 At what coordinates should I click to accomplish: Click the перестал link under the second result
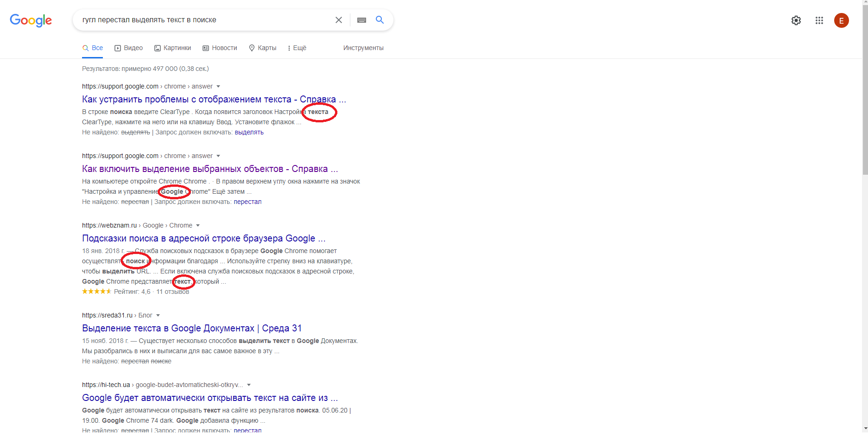247,202
